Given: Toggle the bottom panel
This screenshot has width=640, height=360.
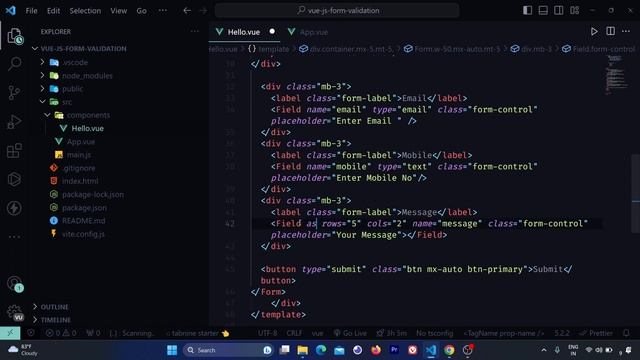Looking at the screenshot, I should pyautogui.click(x=543, y=10).
